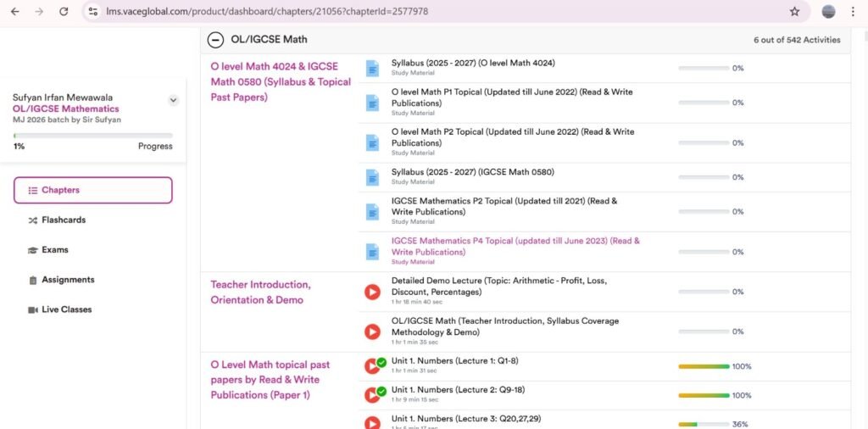Open the browser profile avatar
The width and height of the screenshot is (868, 429).
pyautogui.click(x=828, y=12)
